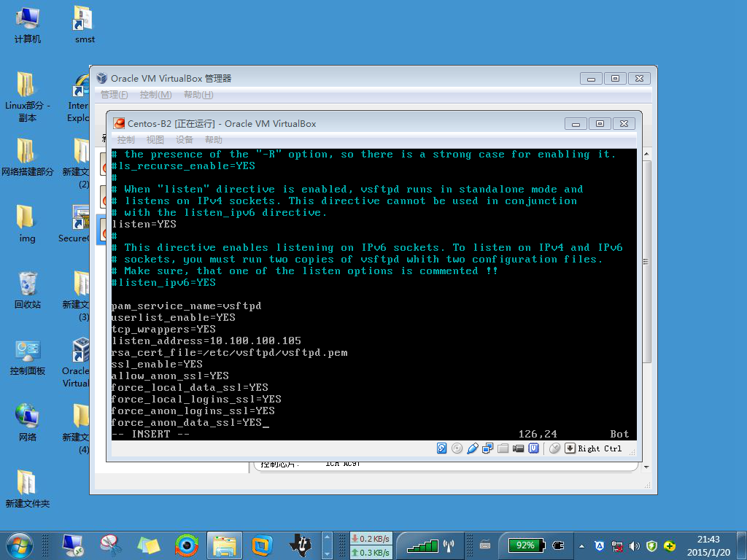Click the hard disk activity indicator in VM status bar
This screenshot has height=560, width=747.
point(441,448)
